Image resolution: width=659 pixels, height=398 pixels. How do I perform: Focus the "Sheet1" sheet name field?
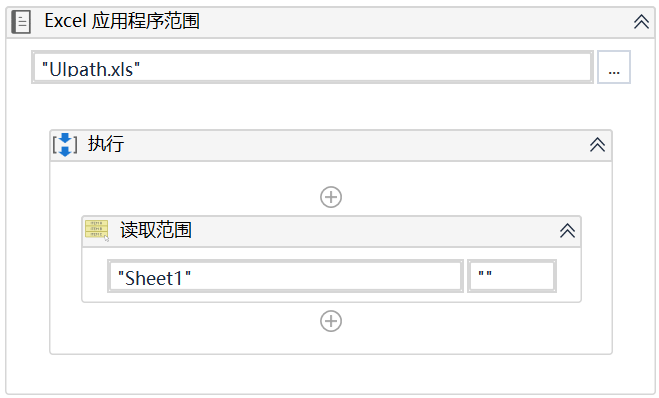(285, 276)
